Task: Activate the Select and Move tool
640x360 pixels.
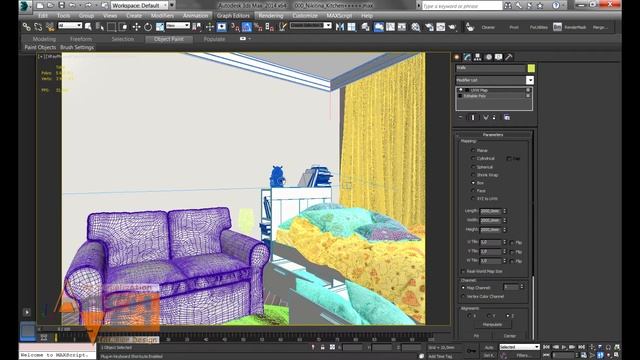Action: point(136,27)
